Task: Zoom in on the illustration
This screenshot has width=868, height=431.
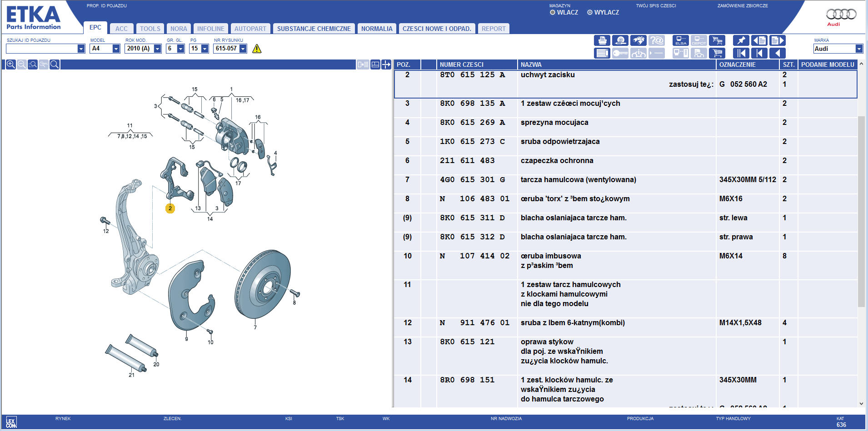Action: coord(11,64)
